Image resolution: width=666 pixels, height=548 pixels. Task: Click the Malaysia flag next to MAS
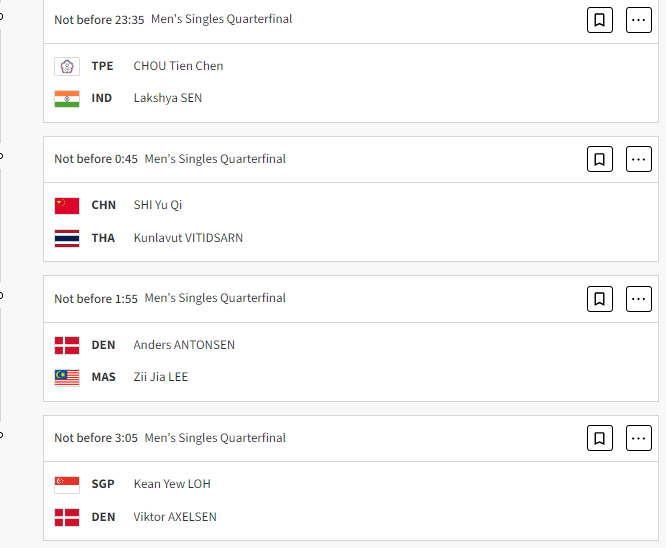pyautogui.click(x=67, y=378)
